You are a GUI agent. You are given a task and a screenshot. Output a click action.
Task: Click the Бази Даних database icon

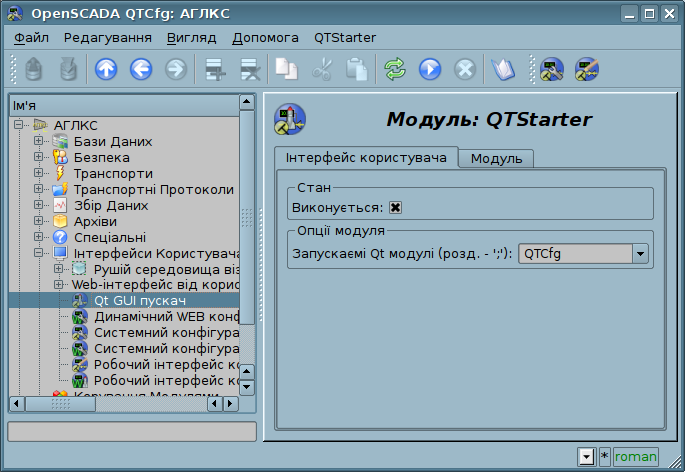(60, 141)
